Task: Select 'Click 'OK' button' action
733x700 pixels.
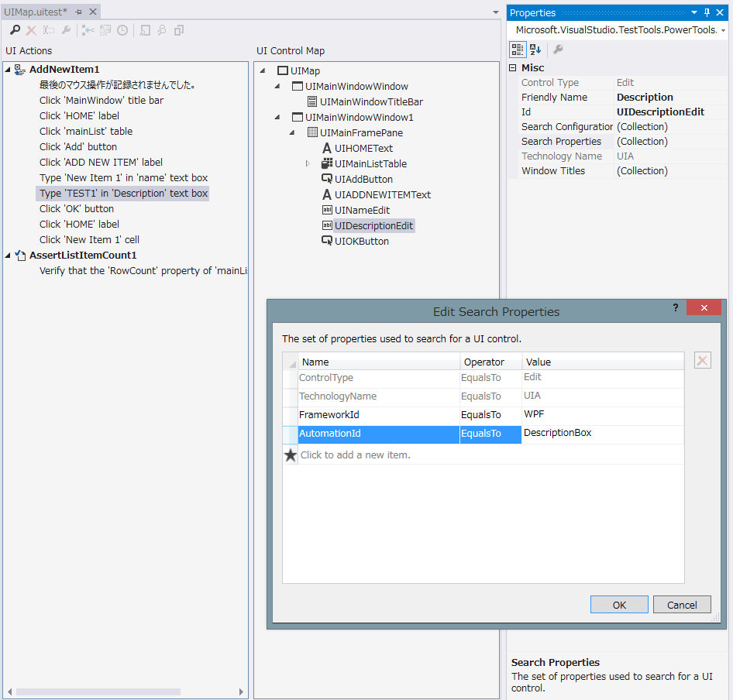Action: pyautogui.click(x=77, y=208)
